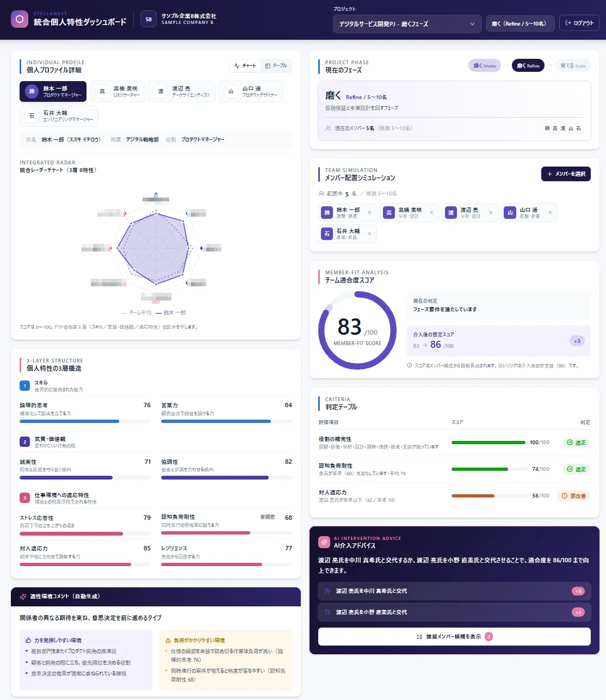Screen dimensions: 606x700
Task: Click the 83 member-fit score ring
Action: pos(357,330)
